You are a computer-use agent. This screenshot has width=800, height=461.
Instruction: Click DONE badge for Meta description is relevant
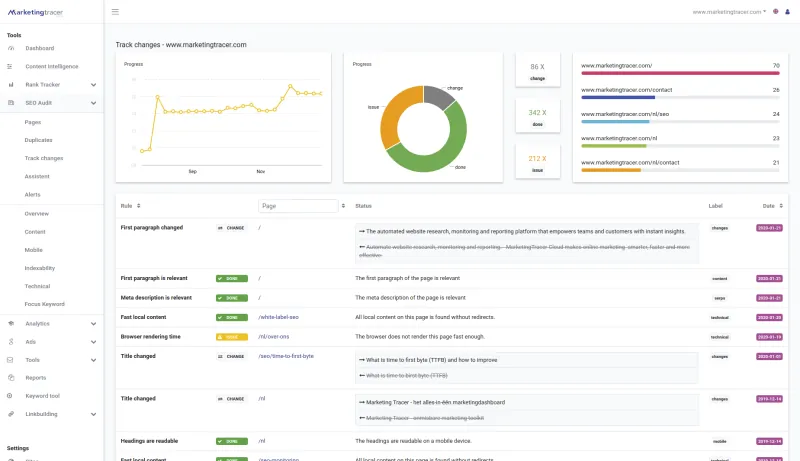coord(232,298)
